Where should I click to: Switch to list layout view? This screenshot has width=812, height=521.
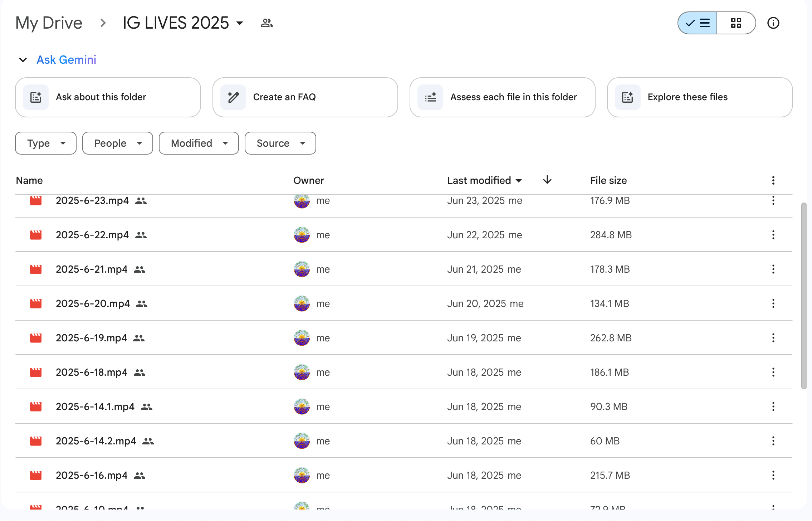click(x=698, y=23)
